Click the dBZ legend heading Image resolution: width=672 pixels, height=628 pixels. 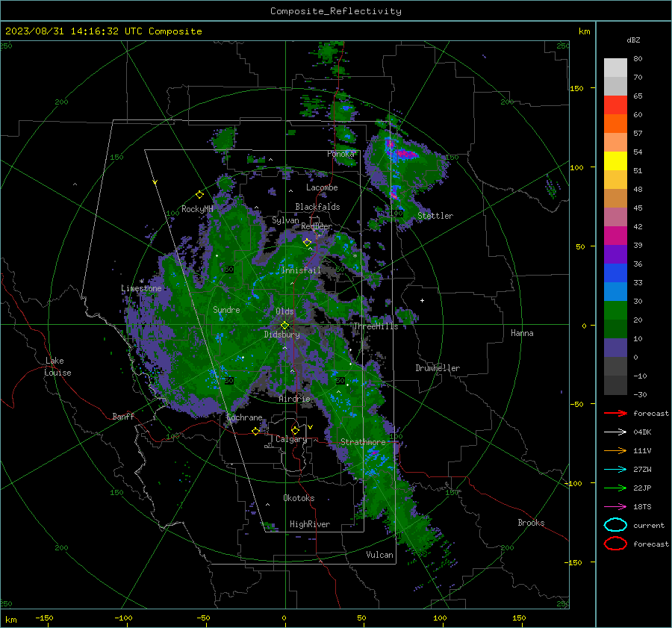(x=633, y=40)
